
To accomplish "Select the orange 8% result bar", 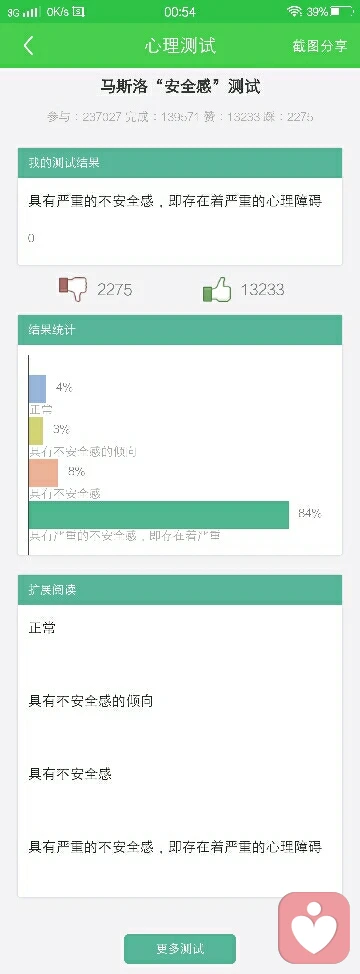I will click(x=43, y=473).
